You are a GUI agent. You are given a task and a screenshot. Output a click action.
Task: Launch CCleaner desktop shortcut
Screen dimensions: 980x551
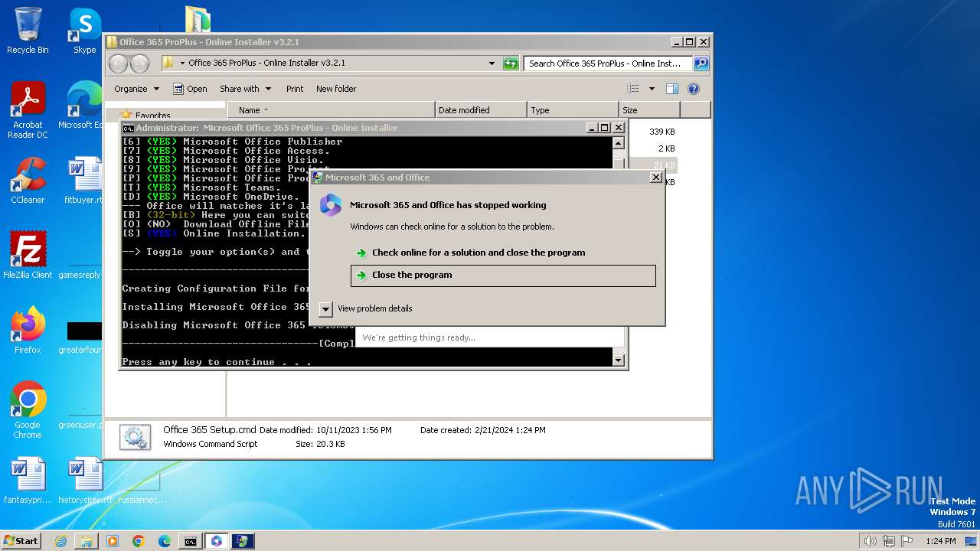(28, 181)
